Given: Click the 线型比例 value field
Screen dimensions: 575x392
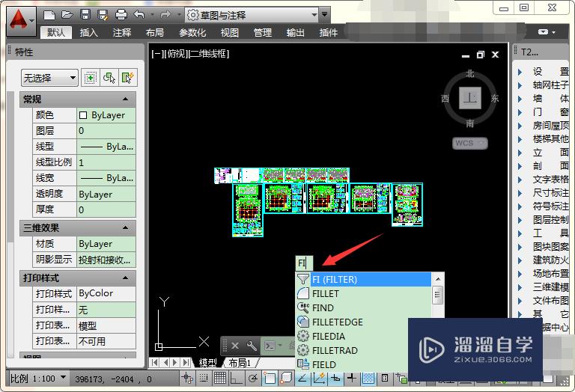Looking at the screenshot, I should [106, 162].
